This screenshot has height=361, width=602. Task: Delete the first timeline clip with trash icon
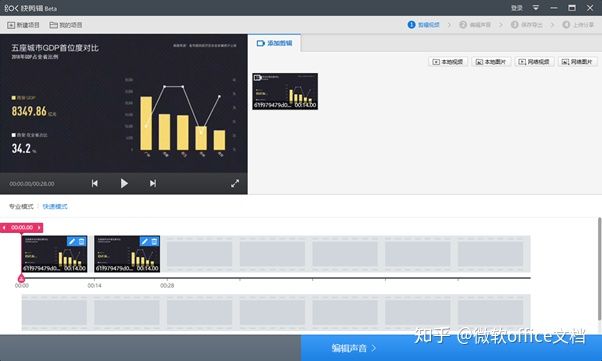81,241
